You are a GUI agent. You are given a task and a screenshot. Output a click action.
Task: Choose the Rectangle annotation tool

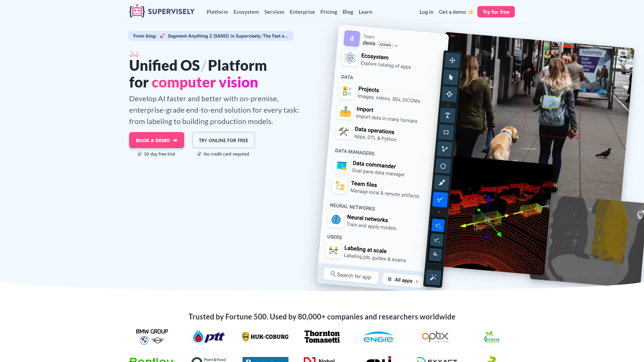[446, 132]
